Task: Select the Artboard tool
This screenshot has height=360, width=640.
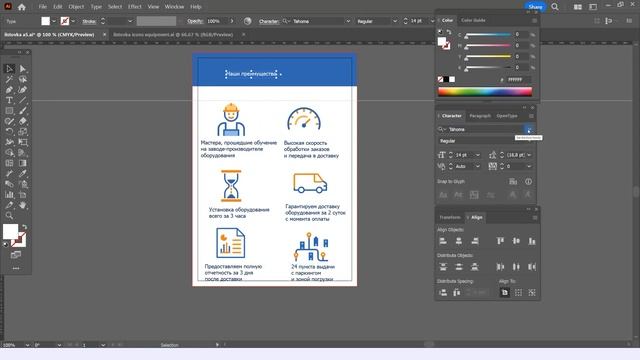Action: [x=23, y=195]
